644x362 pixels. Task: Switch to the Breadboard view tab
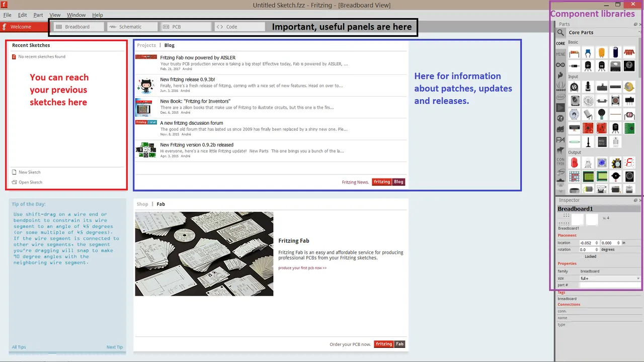(x=78, y=27)
